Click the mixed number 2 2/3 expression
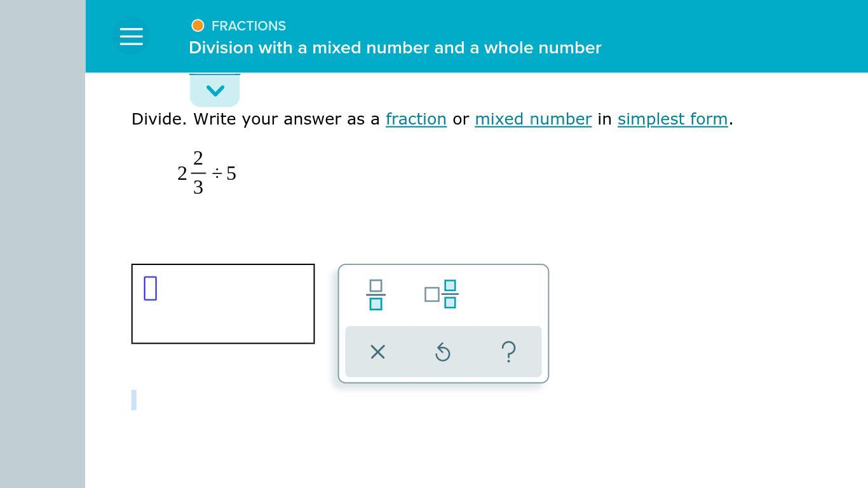Image resolution: width=868 pixels, height=488 pixels. 192,173
